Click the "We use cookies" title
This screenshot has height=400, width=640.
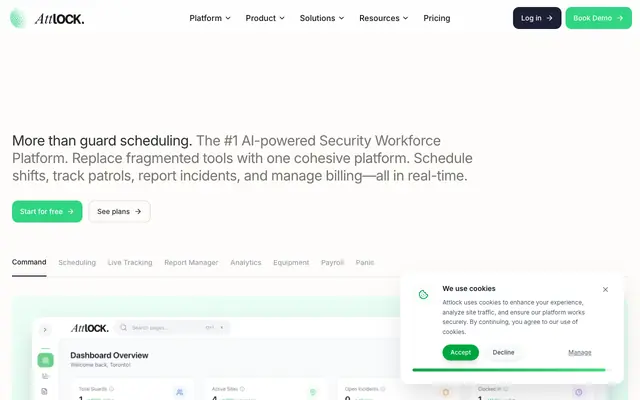pos(469,289)
